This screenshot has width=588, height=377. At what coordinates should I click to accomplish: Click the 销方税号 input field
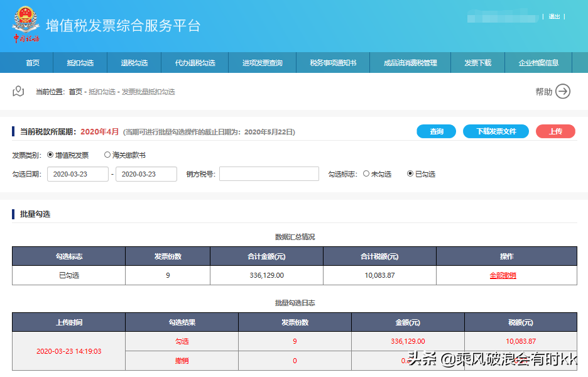point(269,174)
